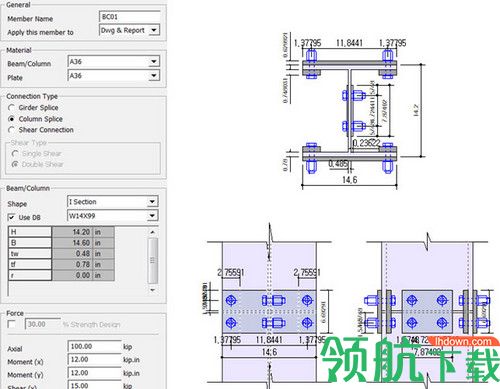This screenshot has height=389, width=500.
Task: Click the 0.485 web thickness dimension label
Action: [x=338, y=164]
